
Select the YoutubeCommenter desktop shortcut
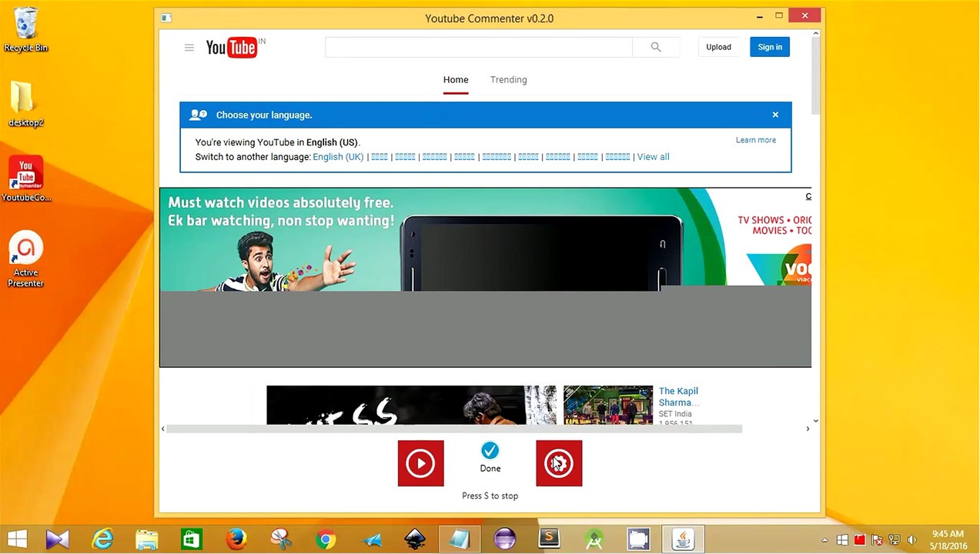(x=25, y=179)
